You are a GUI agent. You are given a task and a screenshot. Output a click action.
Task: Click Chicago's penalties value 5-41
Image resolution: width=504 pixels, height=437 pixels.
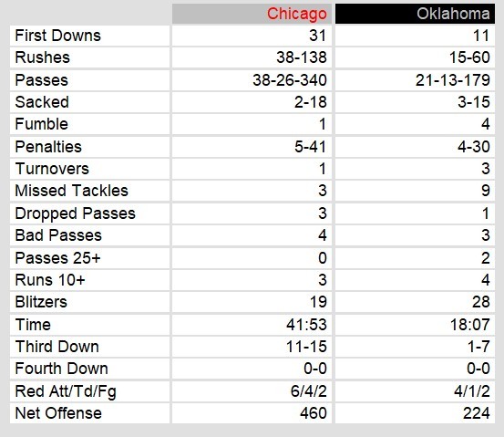pos(311,147)
